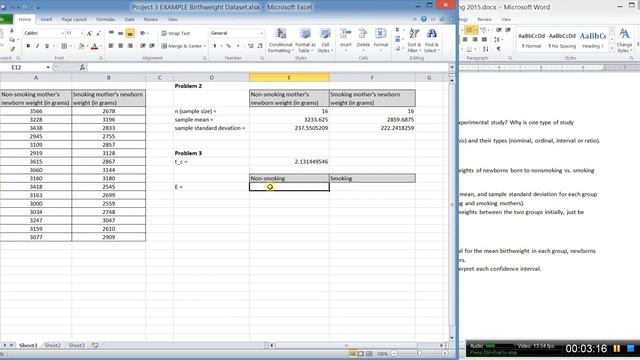Click the AutoSum sigma icon
Image resolution: width=640 pixels, height=360 pixels.
(397, 30)
